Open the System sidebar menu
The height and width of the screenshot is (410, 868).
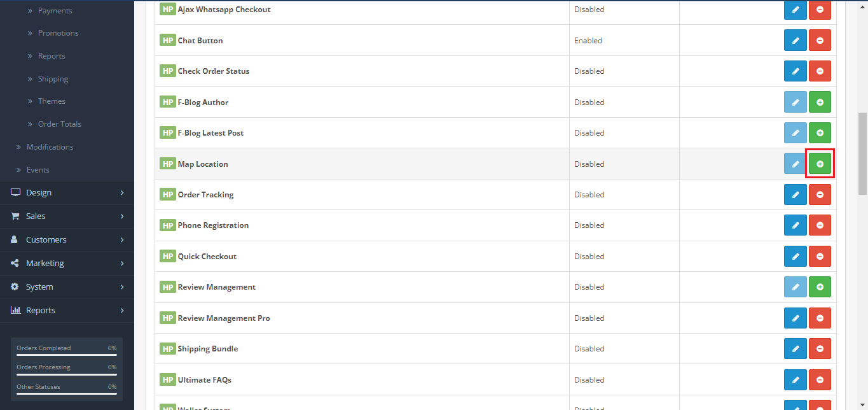point(67,287)
